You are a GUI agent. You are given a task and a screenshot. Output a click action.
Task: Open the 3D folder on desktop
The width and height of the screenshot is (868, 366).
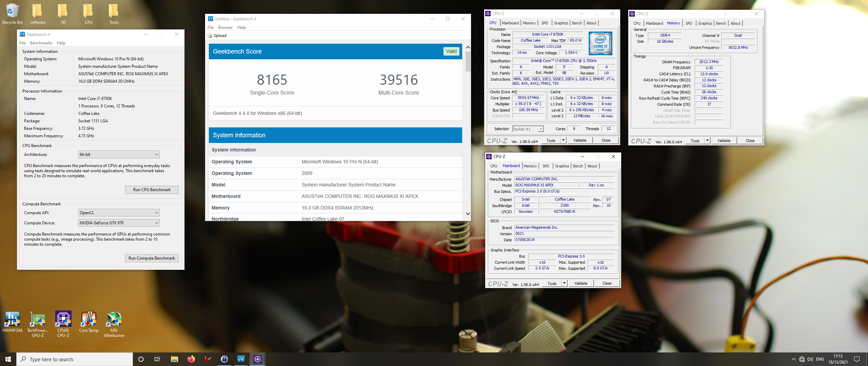pyautogui.click(x=63, y=14)
